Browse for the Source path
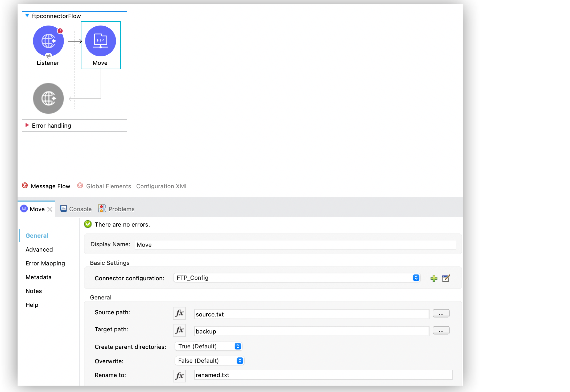Screen dimensions: 570x392 click(441, 313)
